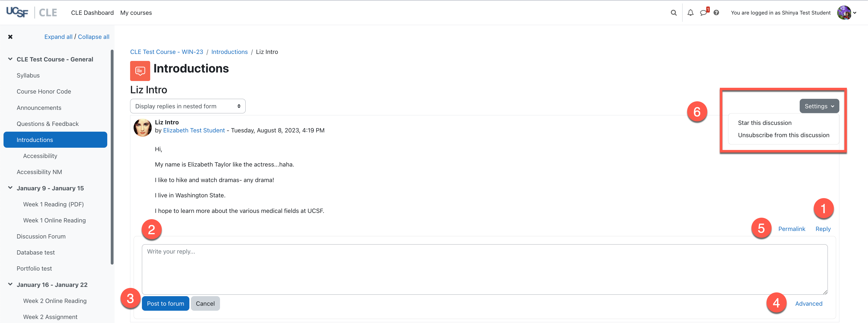
Task: Open the user account menu avatar
Action: [844, 13]
